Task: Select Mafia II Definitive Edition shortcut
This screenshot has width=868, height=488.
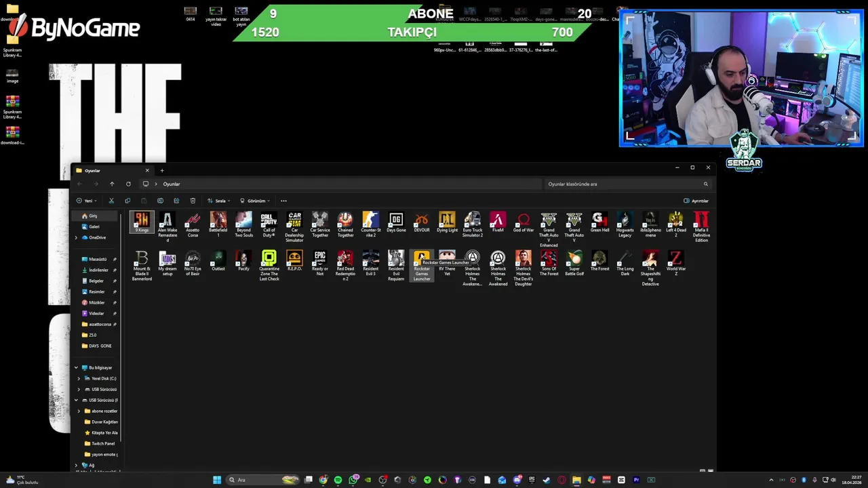Action: [x=701, y=227]
